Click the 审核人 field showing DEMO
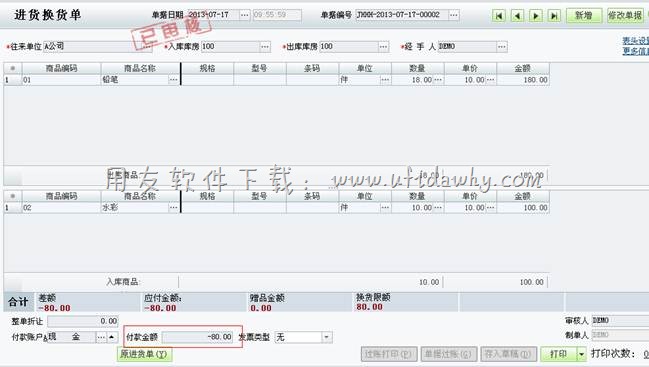This screenshot has height=367, width=649. point(620,321)
